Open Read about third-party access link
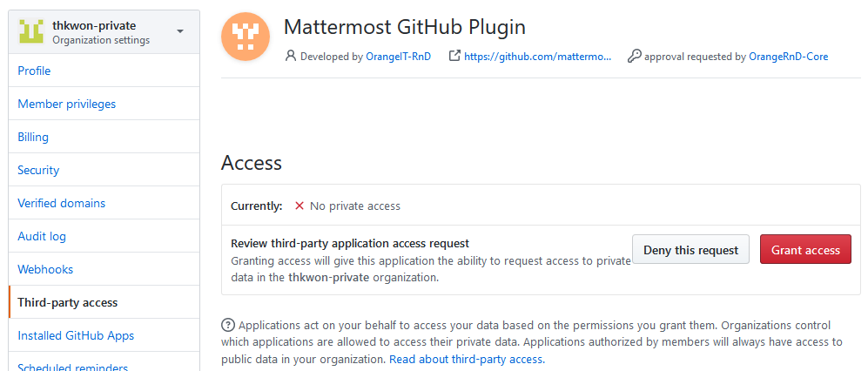The height and width of the screenshot is (371, 868). pos(468,360)
